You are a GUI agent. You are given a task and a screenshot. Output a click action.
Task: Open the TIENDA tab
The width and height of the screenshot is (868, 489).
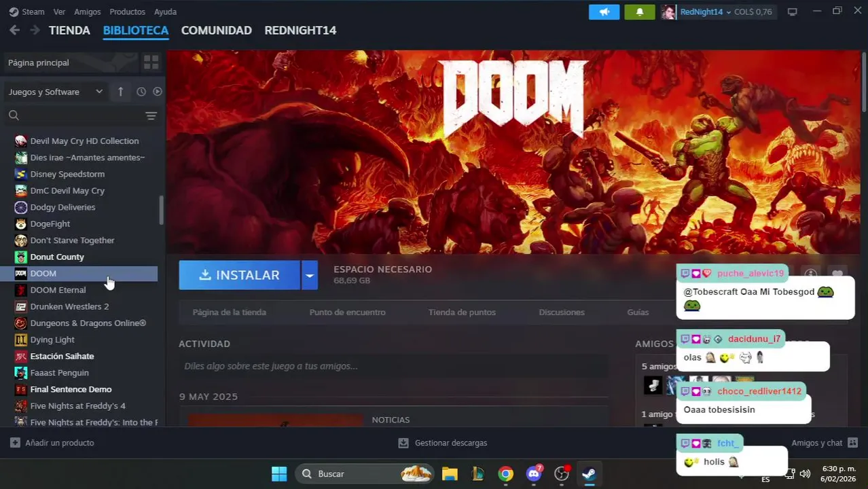[69, 30]
